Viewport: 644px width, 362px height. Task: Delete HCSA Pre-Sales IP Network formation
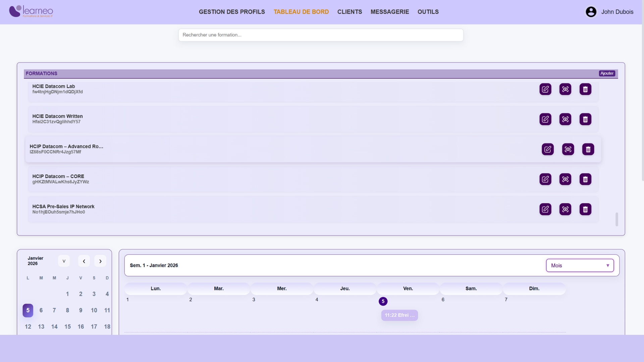tap(585, 209)
